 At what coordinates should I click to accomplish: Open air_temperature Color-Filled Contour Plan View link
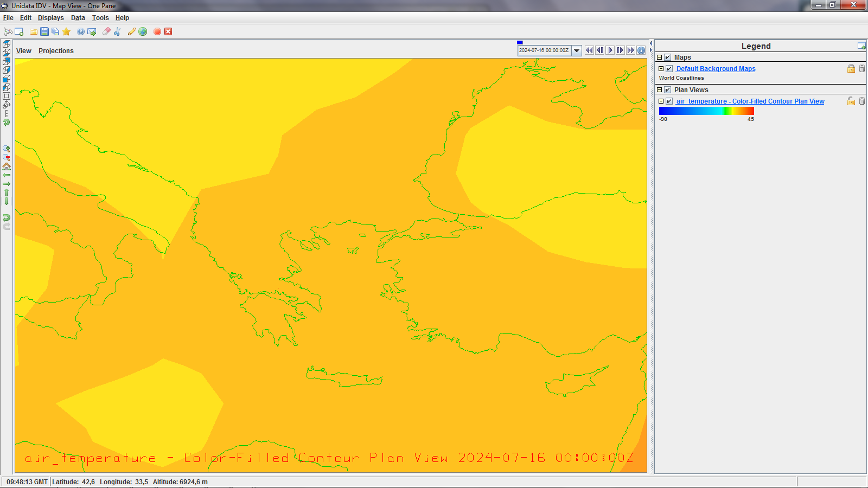click(750, 101)
